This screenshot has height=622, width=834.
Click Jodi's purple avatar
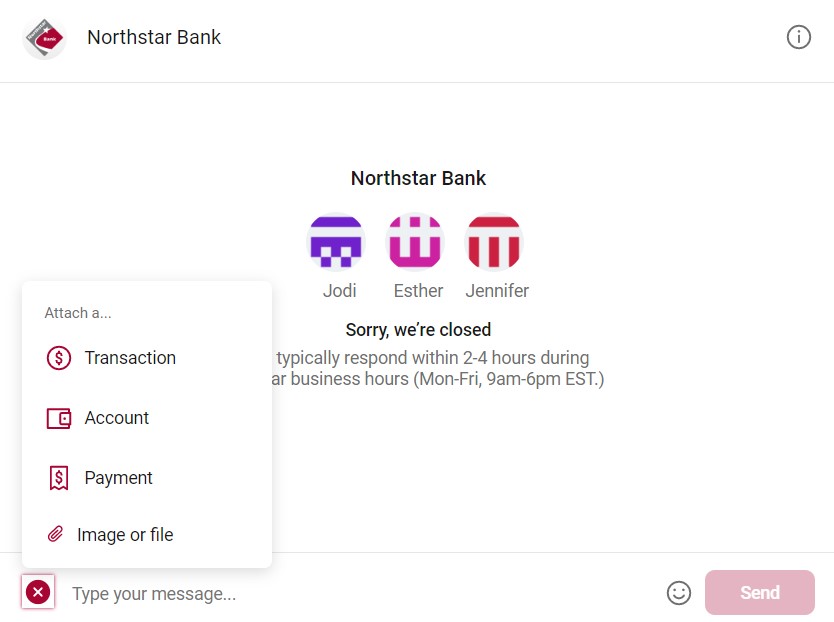tap(336, 242)
